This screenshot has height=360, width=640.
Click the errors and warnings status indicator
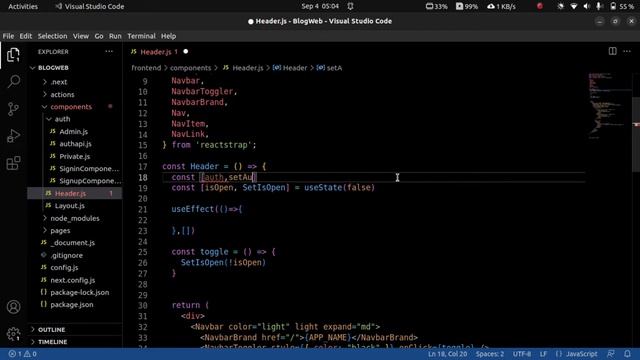pos(23,354)
